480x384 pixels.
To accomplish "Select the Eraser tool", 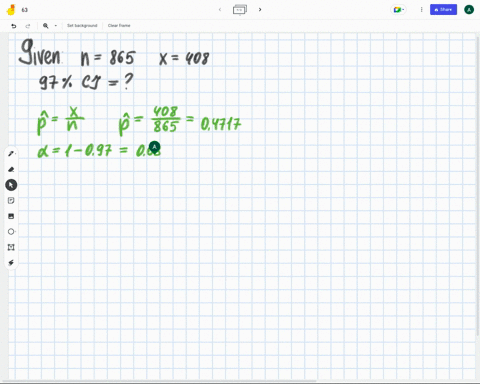I will [x=11, y=169].
